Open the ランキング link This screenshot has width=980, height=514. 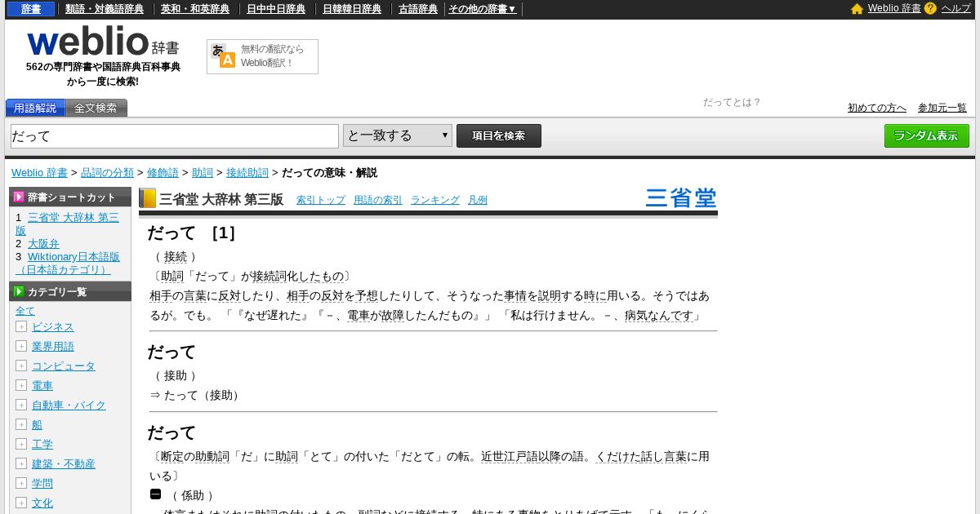click(435, 200)
